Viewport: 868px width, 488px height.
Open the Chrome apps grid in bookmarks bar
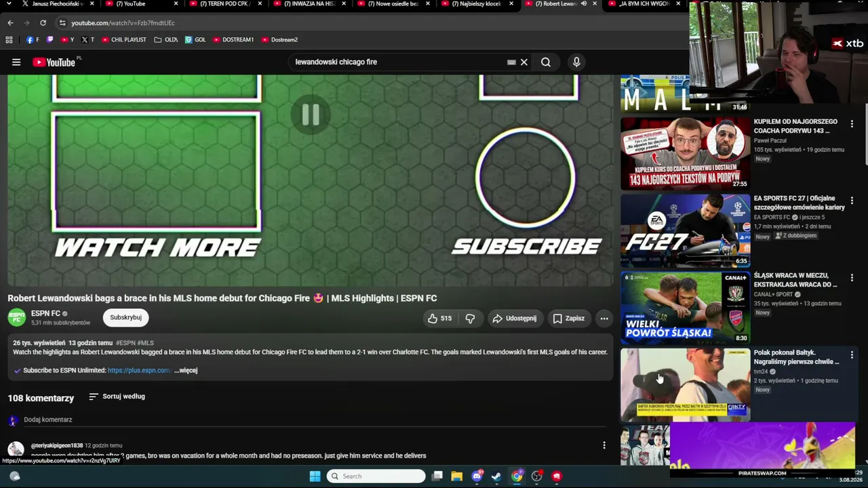pos(9,40)
